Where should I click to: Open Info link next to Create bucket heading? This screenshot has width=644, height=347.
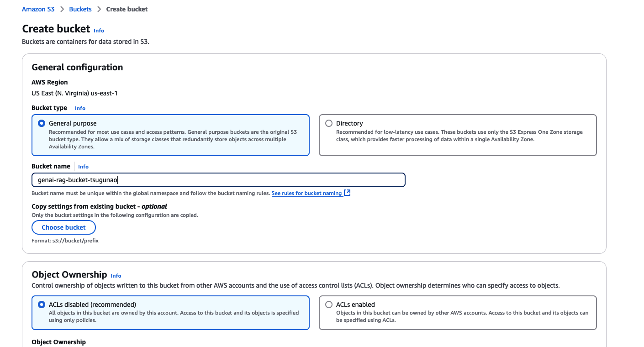99,31
